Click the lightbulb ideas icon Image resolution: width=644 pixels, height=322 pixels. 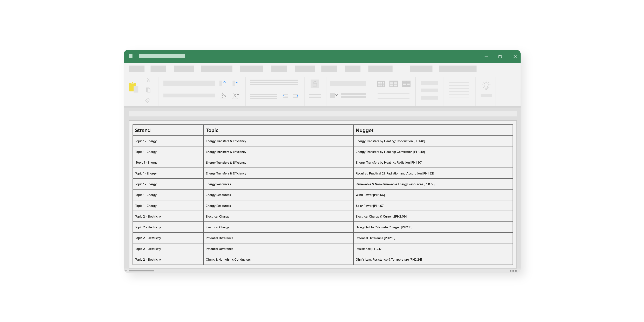(486, 85)
